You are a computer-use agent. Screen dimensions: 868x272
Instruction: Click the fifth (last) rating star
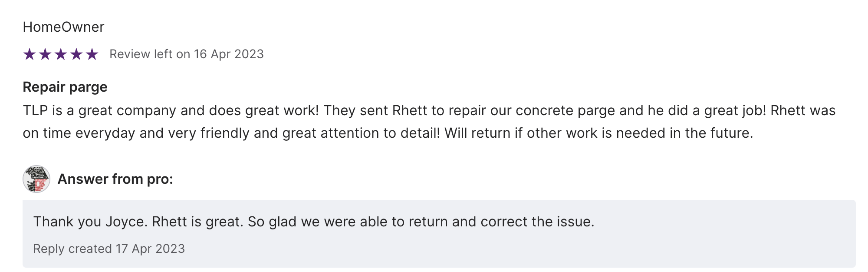pos(92,54)
